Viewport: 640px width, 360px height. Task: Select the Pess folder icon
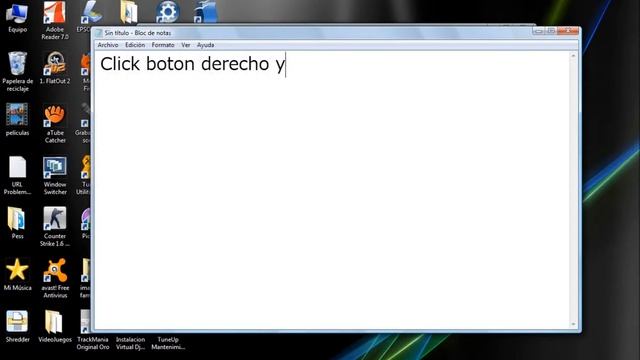tap(17, 223)
